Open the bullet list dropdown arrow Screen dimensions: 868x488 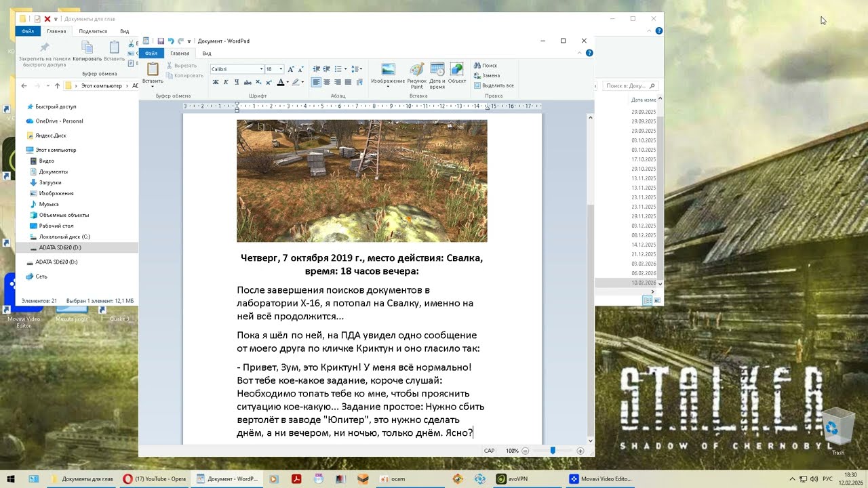(345, 69)
